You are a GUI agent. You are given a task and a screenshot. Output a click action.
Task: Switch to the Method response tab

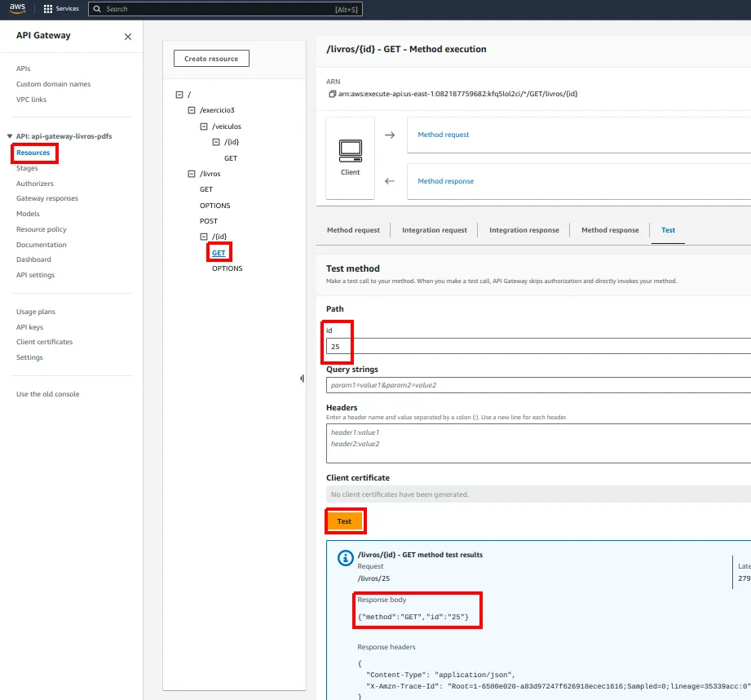[x=610, y=230]
